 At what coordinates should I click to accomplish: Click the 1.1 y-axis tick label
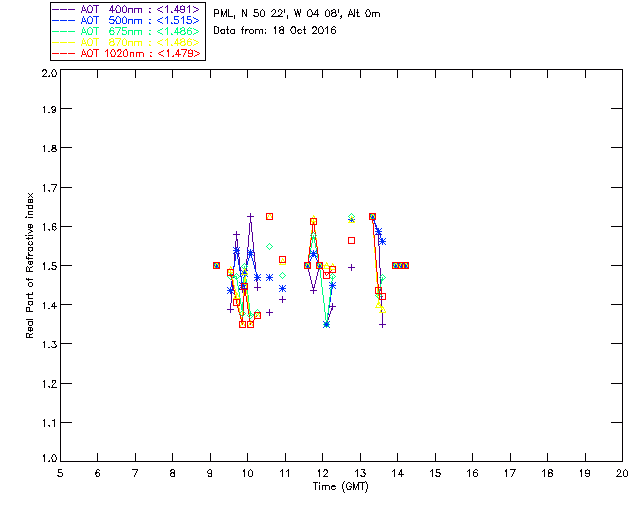49,424
